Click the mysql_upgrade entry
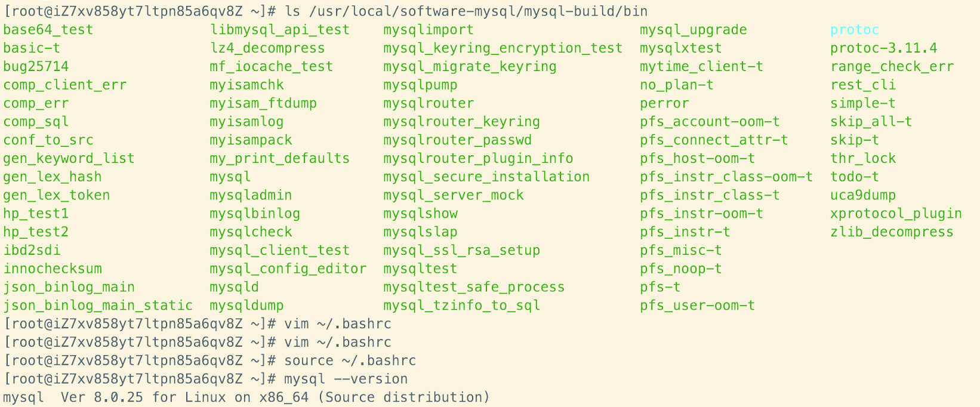This screenshot has width=980, height=407. 693,30
